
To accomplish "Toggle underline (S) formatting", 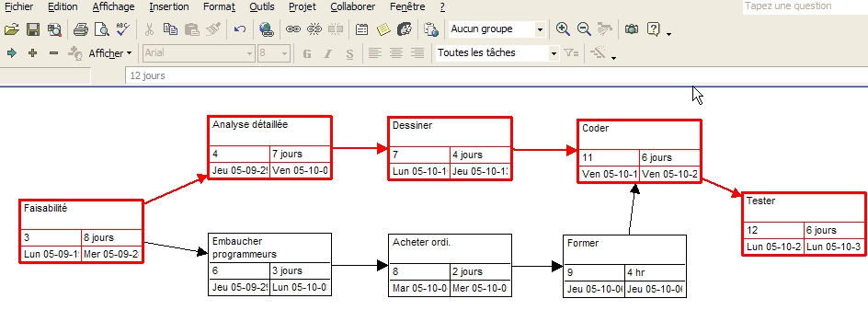I will (349, 53).
